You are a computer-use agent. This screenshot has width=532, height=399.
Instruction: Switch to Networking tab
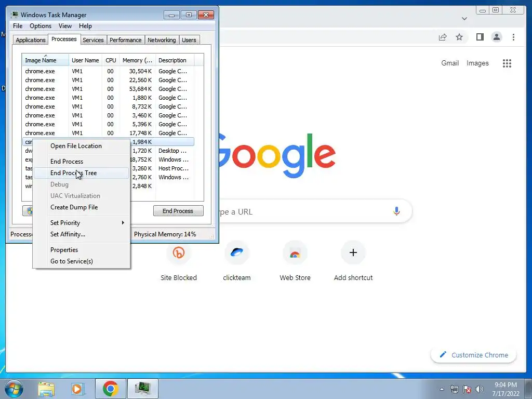(x=162, y=40)
